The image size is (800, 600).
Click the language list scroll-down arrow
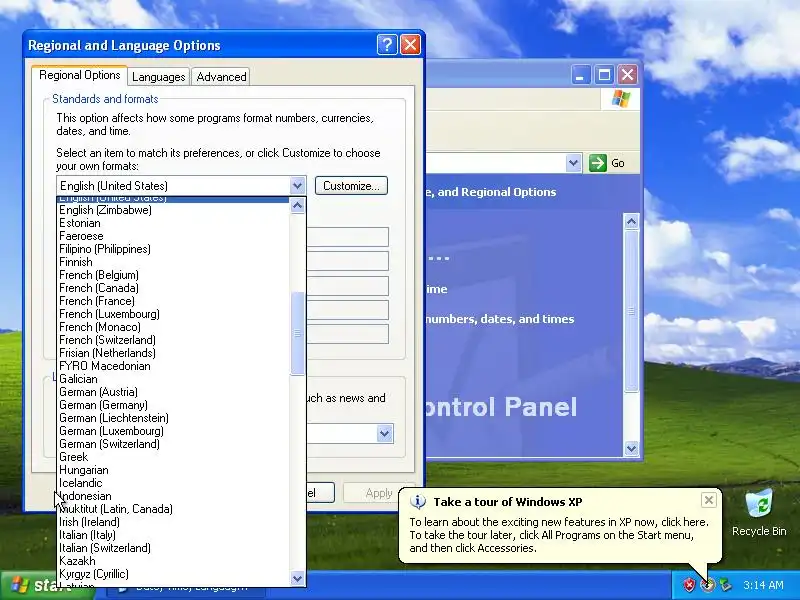[297, 579]
